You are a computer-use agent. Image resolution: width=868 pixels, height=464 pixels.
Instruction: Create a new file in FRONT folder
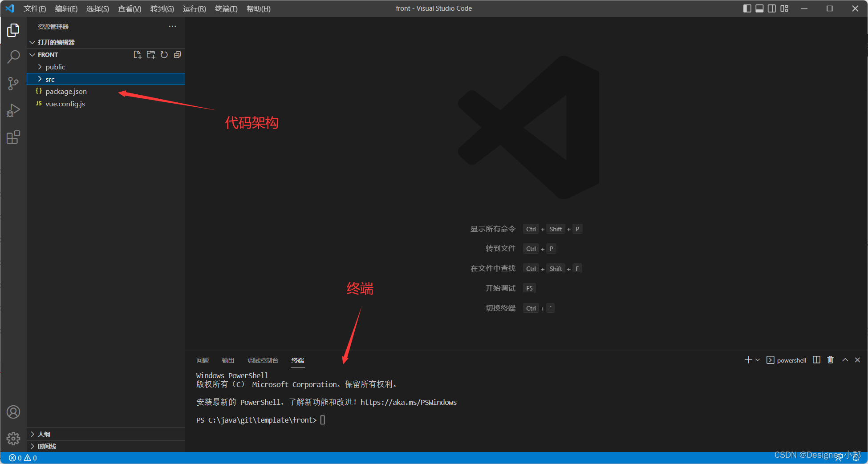138,55
